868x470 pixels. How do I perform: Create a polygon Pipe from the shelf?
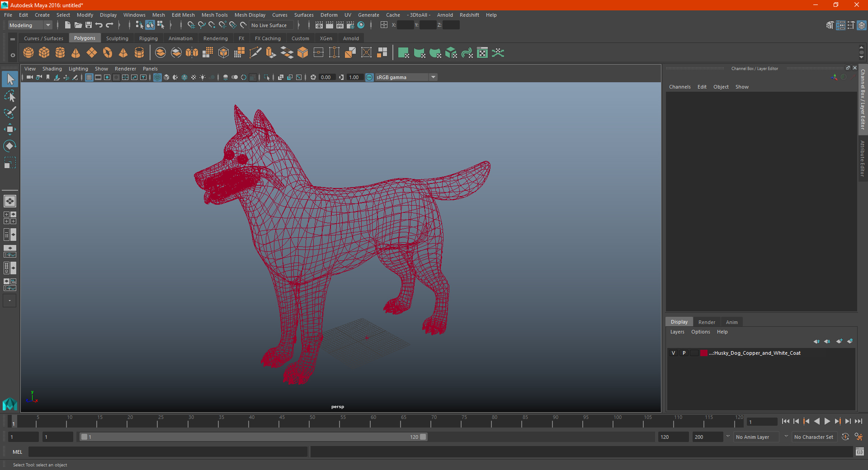139,53
